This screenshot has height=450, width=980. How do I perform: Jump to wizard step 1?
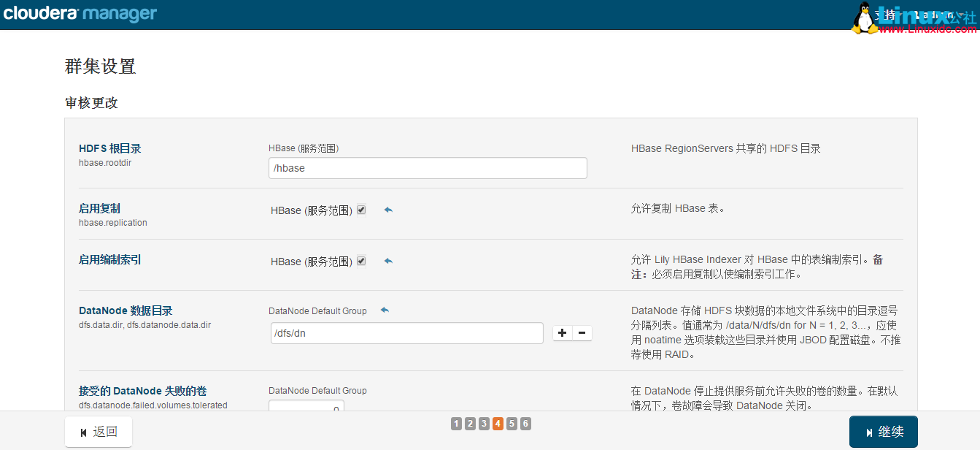pos(456,423)
